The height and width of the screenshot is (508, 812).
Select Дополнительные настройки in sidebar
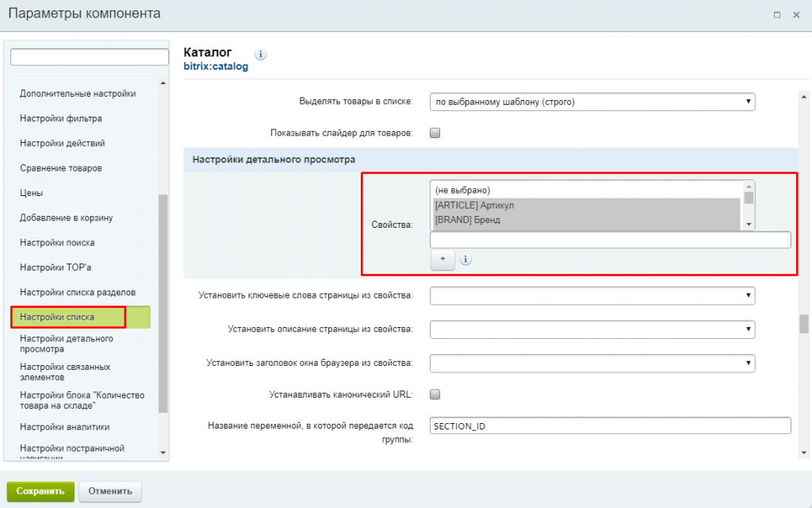click(x=78, y=94)
